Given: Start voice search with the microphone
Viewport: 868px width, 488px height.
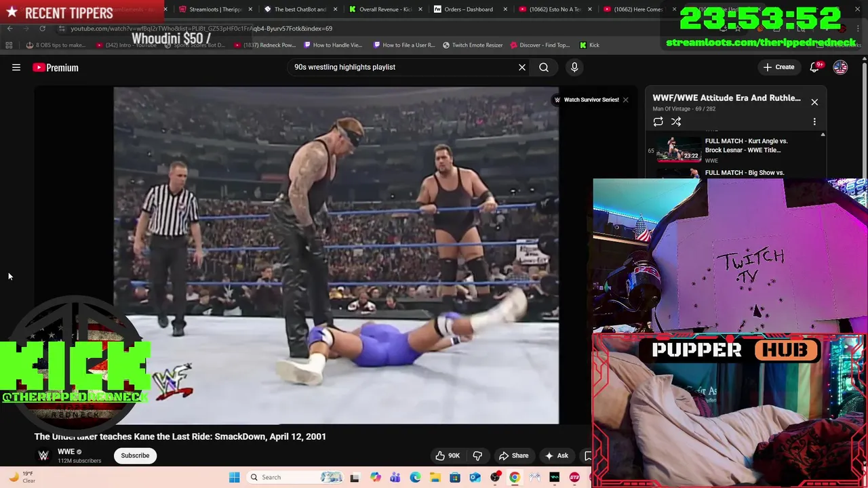Looking at the screenshot, I should (x=574, y=67).
